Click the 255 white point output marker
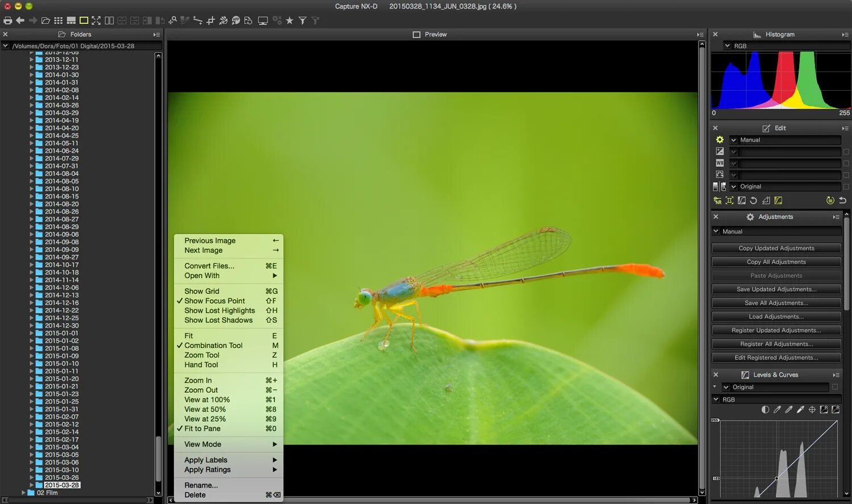Screen dimensions: 852x504 pyautogui.click(x=716, y=420)
